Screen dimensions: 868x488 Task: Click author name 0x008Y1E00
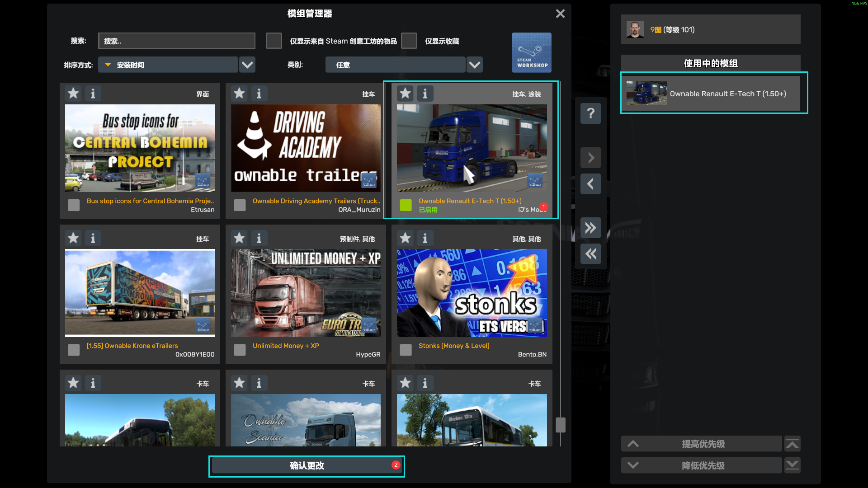pos(195,355)
